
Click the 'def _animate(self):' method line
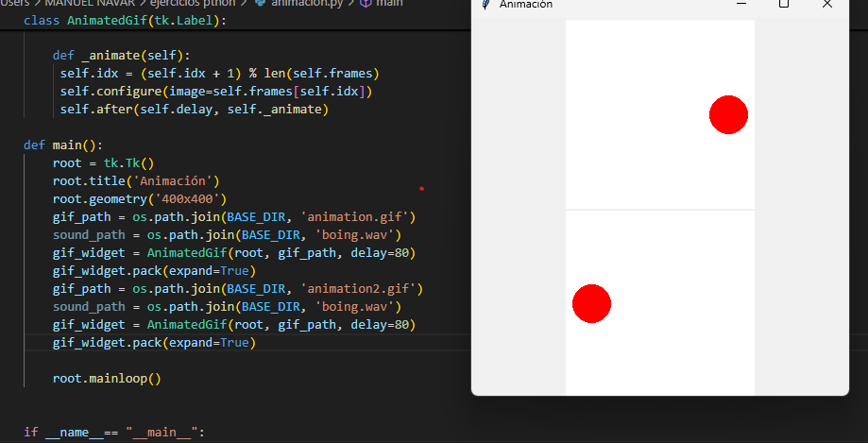(x=121, y=55)
